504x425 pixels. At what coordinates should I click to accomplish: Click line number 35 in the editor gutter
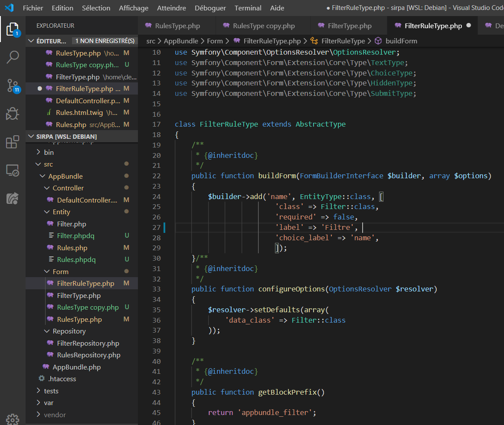[x=157, y=310]
